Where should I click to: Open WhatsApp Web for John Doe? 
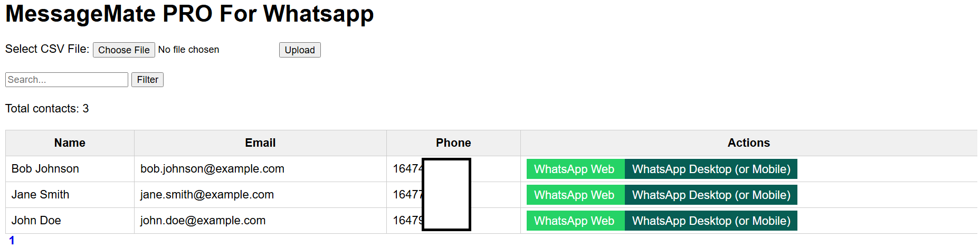click(x=575, y=221)
